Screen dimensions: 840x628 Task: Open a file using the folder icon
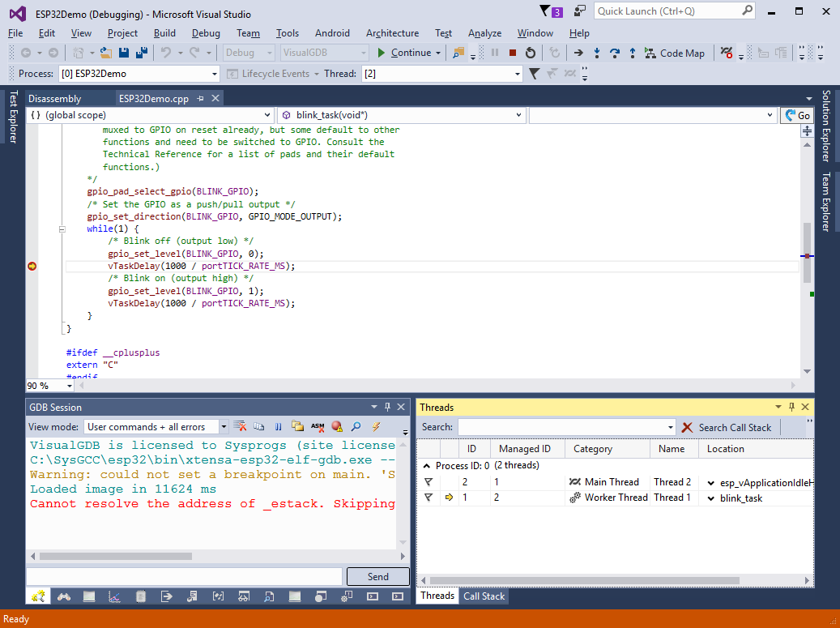105,53
